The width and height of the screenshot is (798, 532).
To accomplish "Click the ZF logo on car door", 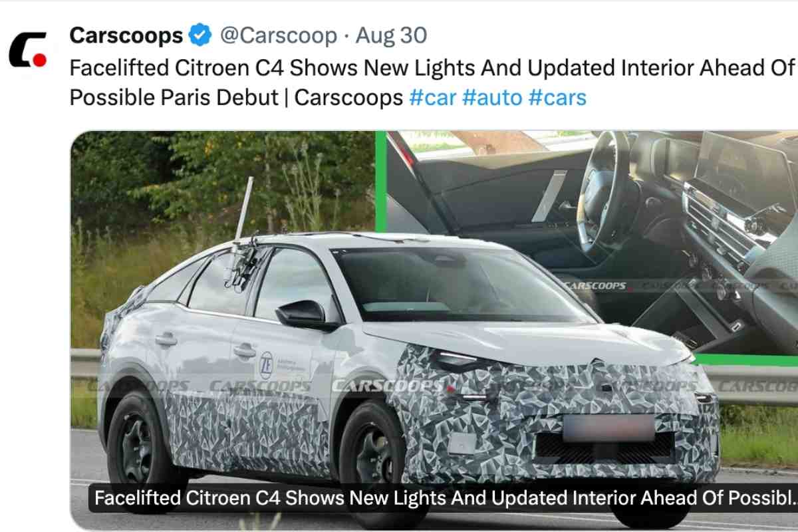I will [266, 365].
